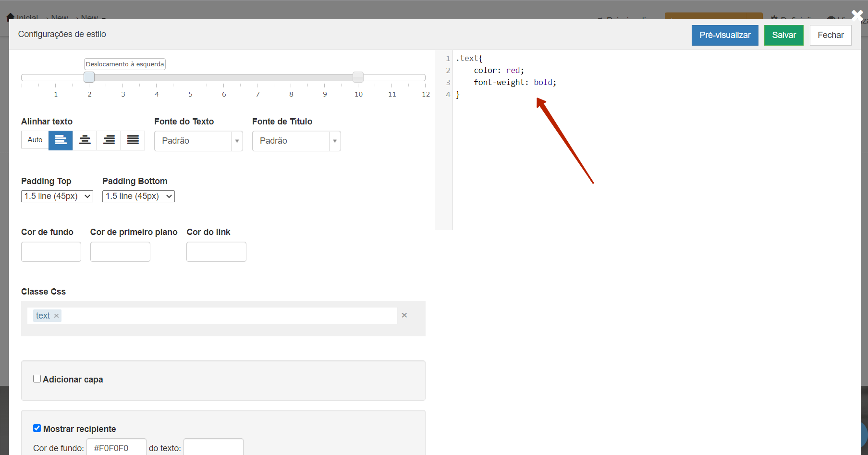Select center text alignment icon
This screenshot has width=868, height=455.
(x=85, y=140)
